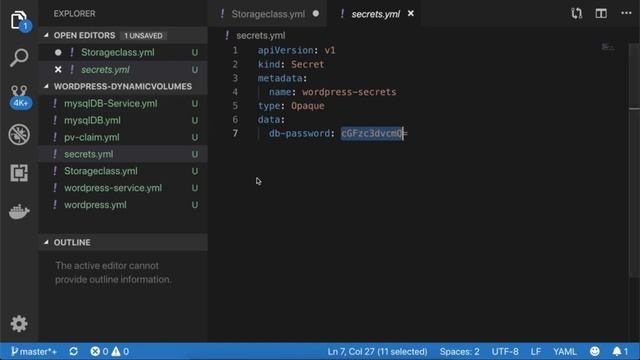Click the editor minimap
640x360 pixels.
pos(608,47)
